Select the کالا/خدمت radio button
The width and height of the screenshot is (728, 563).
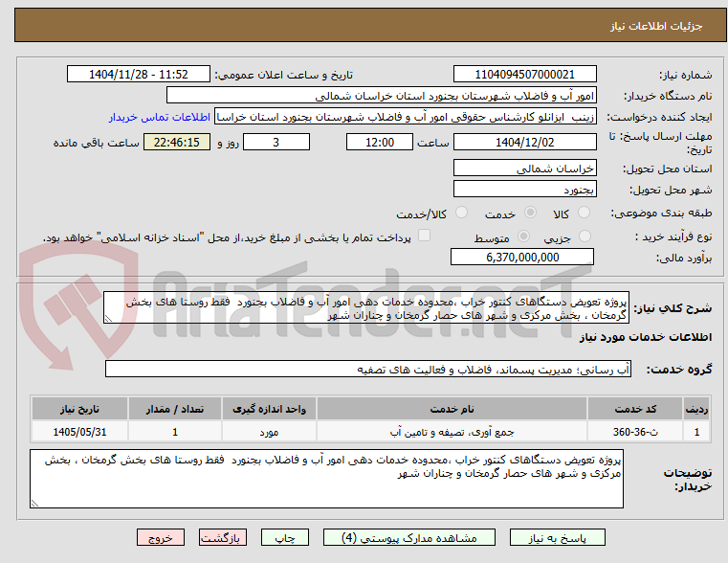(x=461, y=213)
